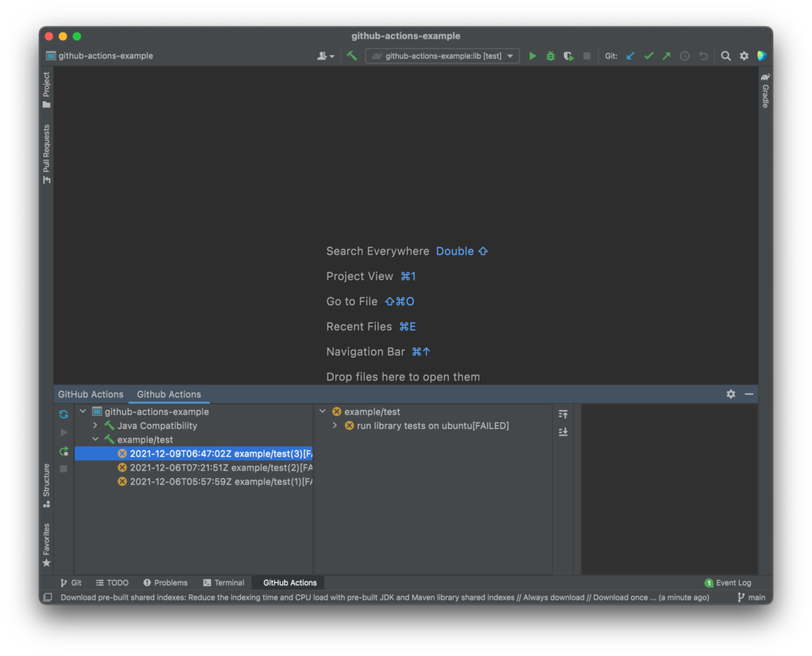The width and height of the screenshot is (812, 656).
Task: Hide the tool window with the minus icon
Action: [x=749, y=394]
